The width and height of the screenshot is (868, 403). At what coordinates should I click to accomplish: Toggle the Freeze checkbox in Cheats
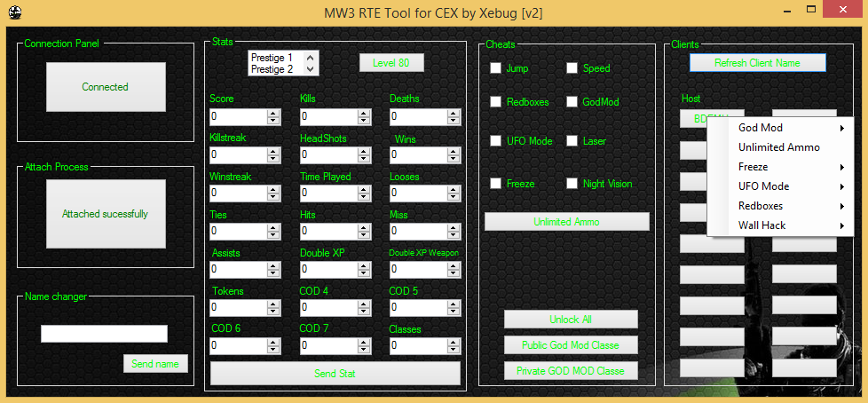pyautogui.click(x=495, y=183)
